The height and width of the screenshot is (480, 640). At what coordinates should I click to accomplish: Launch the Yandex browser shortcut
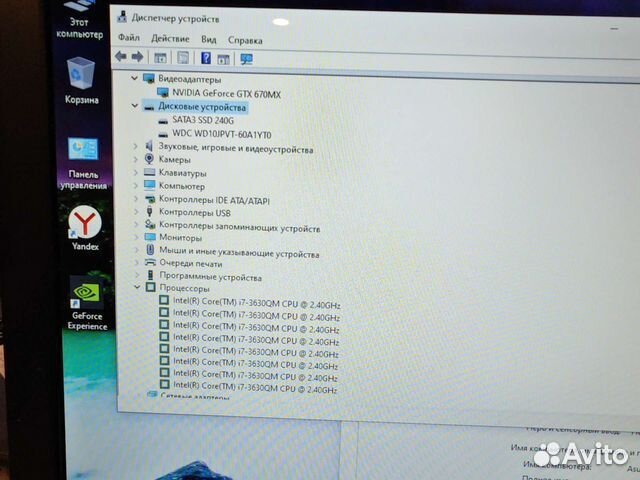[85, 227]
